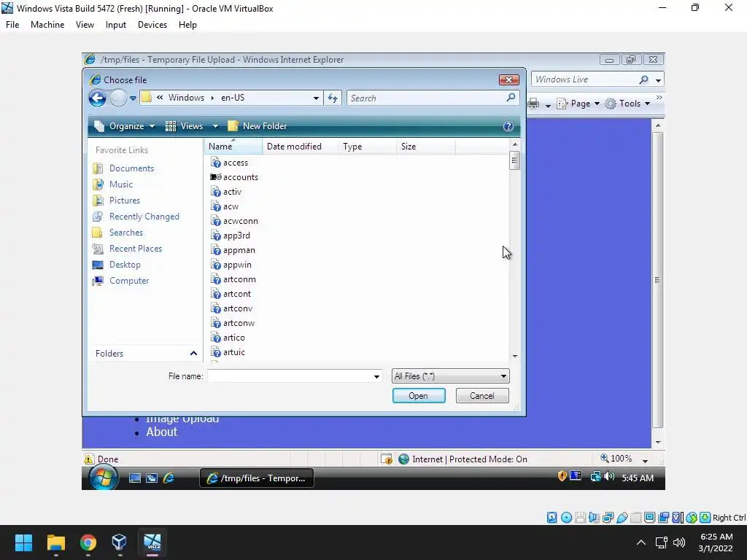The image size is (747, 560).
Task: Open the VirtualBox Devices menu
Action: point(152,25)
